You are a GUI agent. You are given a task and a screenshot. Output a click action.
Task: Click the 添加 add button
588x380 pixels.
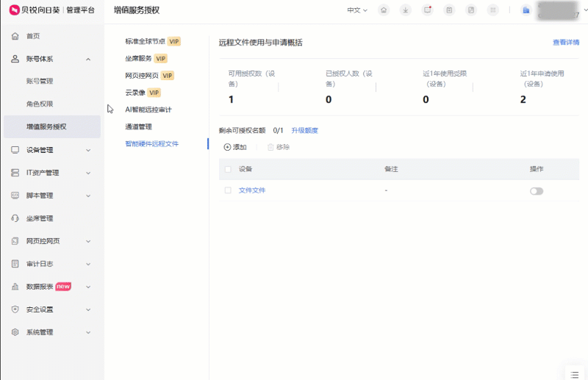click(x=235, y=147)
